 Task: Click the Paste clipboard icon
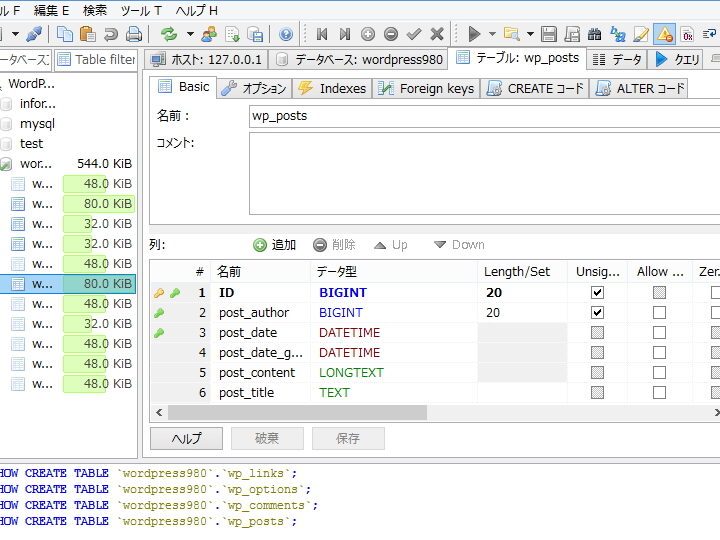(87, 34)
